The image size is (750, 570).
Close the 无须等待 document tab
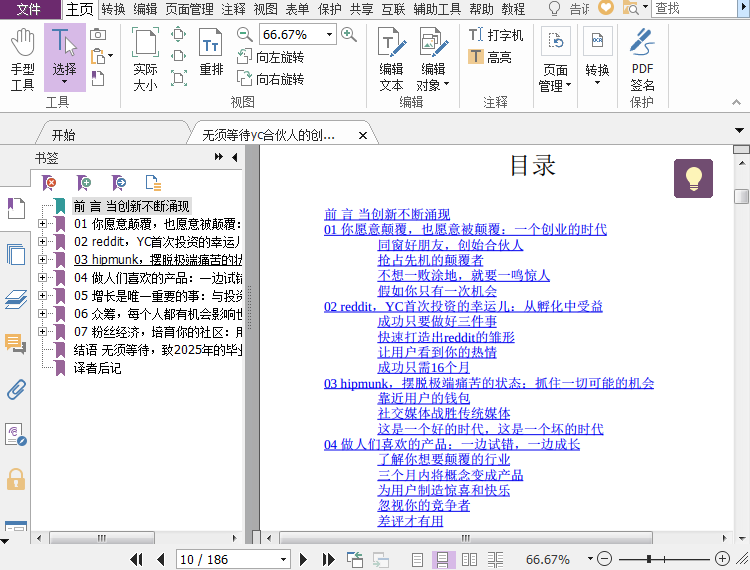363,135
